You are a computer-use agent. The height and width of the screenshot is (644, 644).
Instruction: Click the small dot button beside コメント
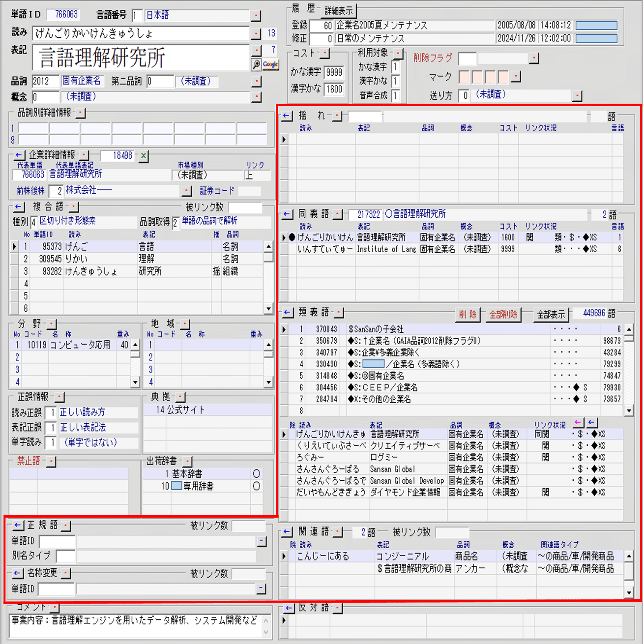[54, 608]
